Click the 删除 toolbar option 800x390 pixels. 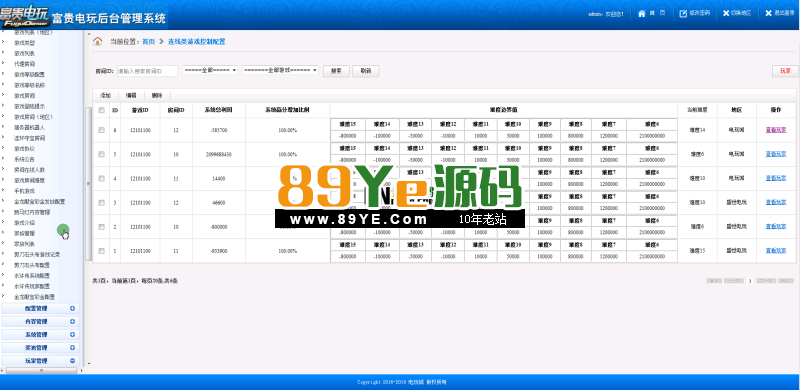coord(157,95)
